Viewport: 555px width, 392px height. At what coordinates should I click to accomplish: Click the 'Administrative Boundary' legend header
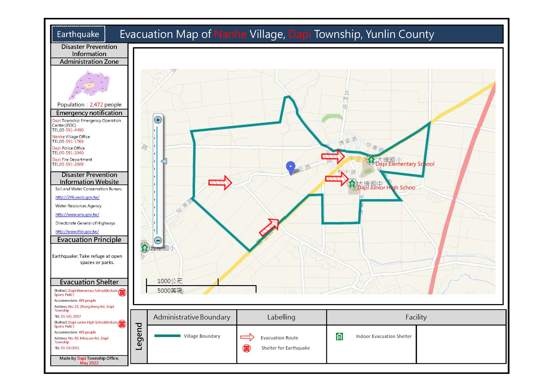pyautogui.click(x=192, y=317)
